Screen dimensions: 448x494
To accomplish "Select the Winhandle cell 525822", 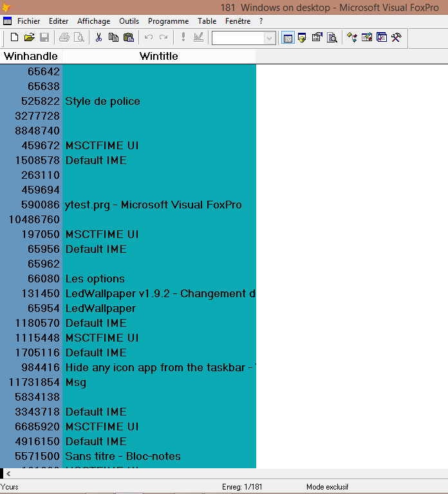I will 31,101.
